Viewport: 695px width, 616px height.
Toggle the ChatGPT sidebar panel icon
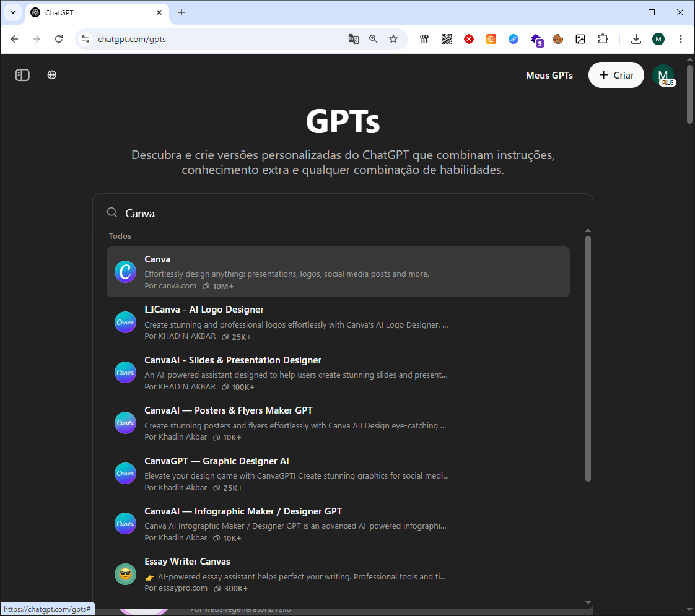(22, 75)
